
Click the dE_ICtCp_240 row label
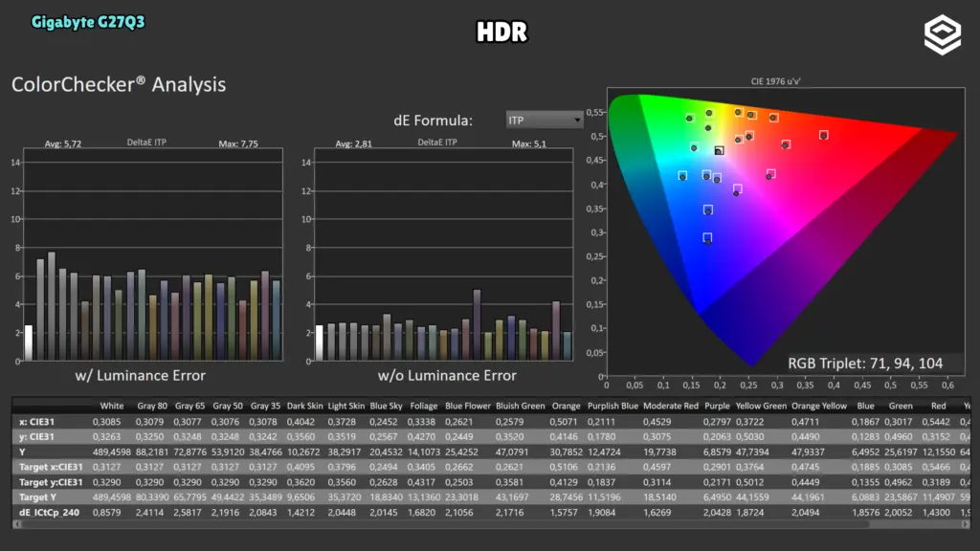(49, 513)
